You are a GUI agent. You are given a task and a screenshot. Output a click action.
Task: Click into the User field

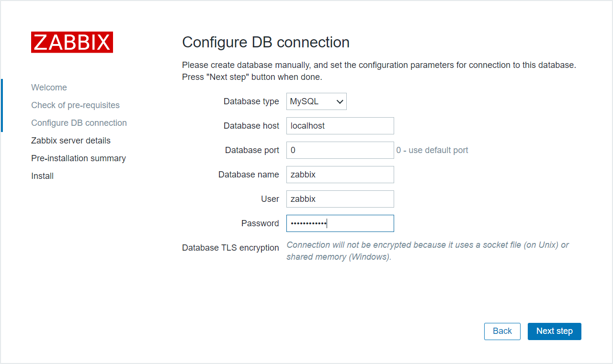(x=340, y=199)
